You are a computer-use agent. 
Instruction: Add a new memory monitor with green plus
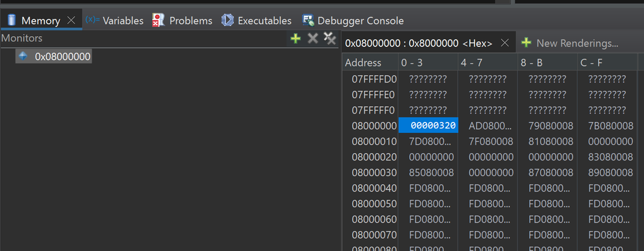tap(296, 39)
